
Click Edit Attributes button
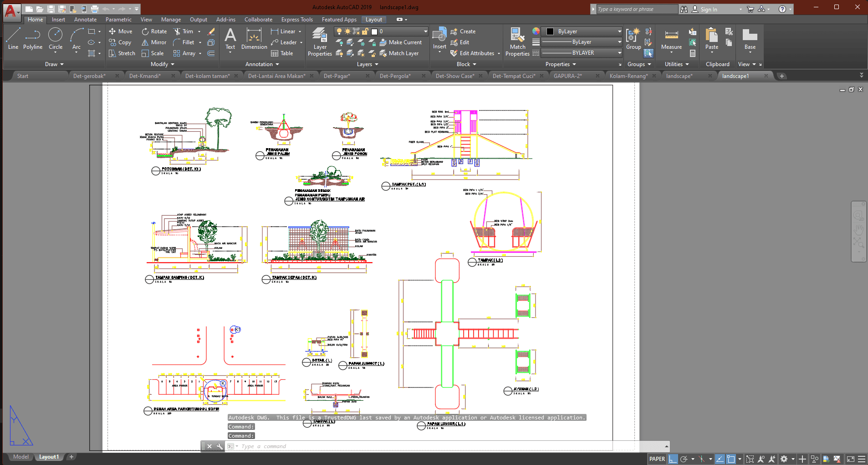pos(475,53)
